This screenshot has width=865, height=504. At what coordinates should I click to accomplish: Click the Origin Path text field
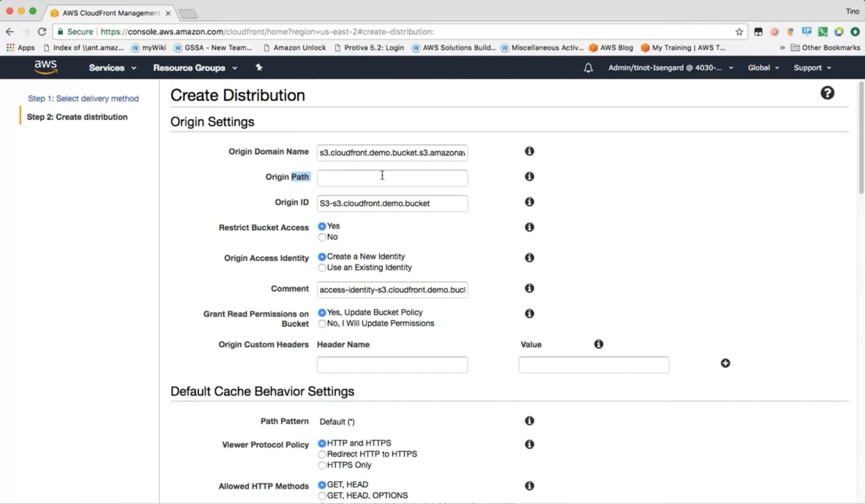[x=392, y=178]
